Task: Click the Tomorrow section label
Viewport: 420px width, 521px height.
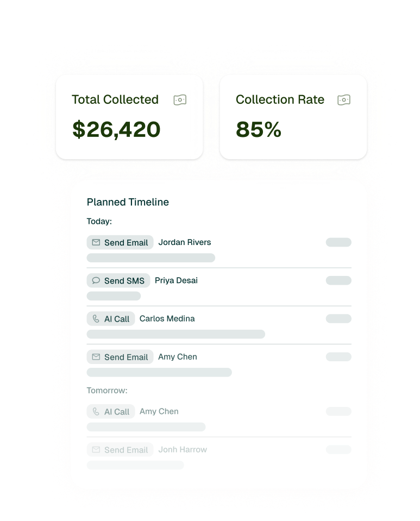Action: click(107, 390)
